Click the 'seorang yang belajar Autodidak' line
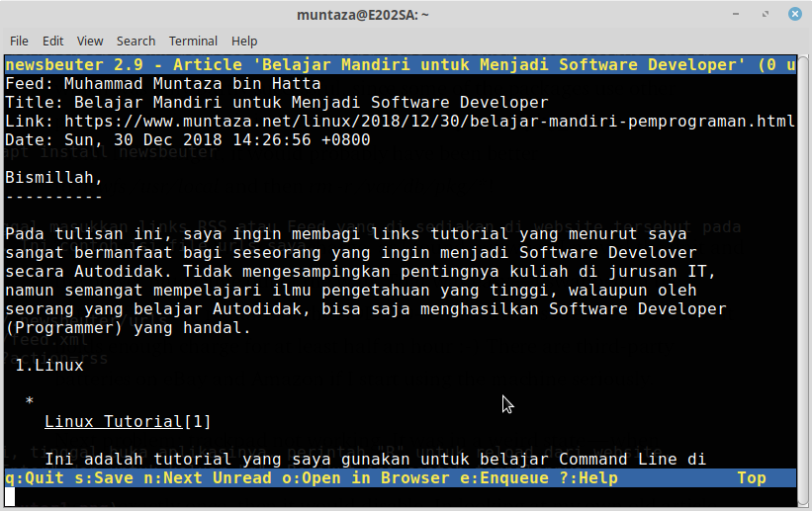 (x=366, y=309)
